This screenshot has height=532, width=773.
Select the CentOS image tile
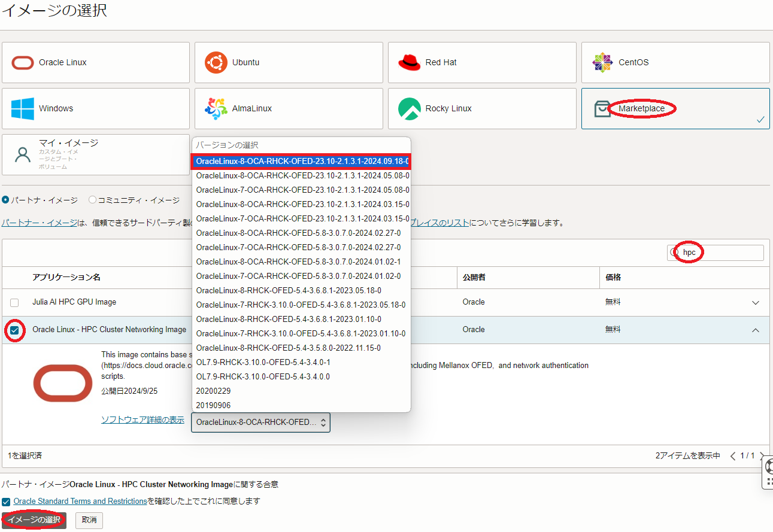pyautogui.click(x=675, y=62)
